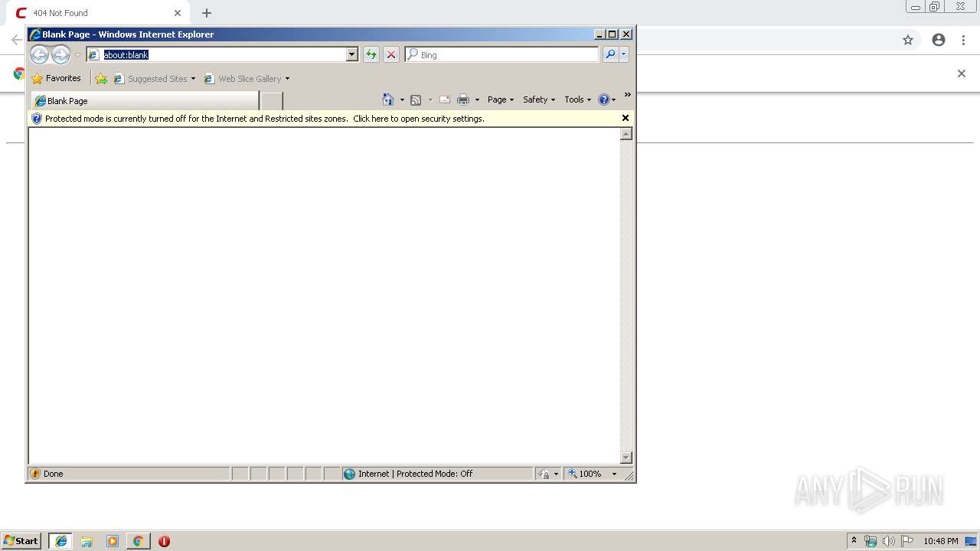Click the status bar privacy lock icon
Screen dimensions: 980x551
click(544, 474)
